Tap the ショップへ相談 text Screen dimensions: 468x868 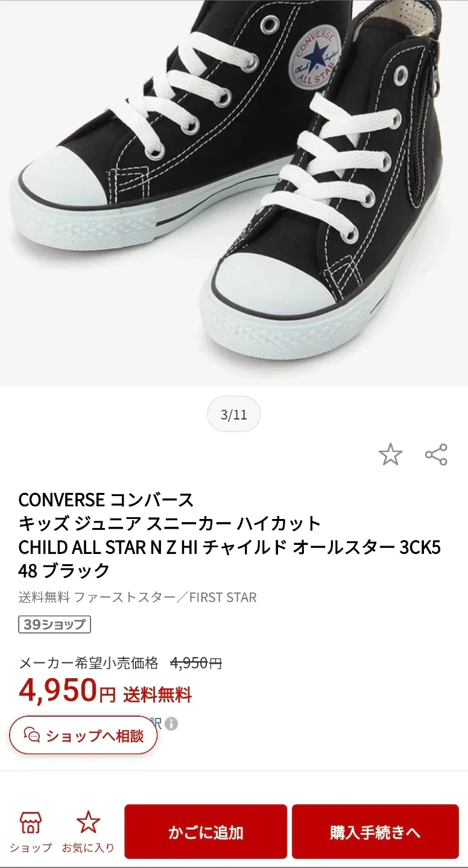click(x=95, y=735)
